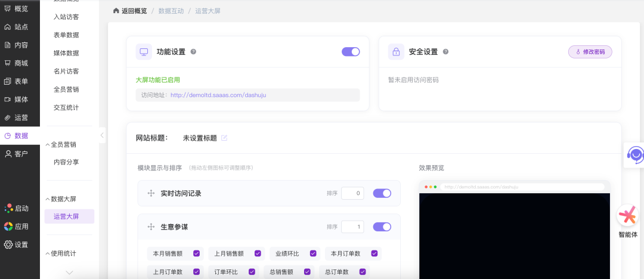Screen dimensions: 644x279
Task: Uncheck the 业绩环比 checkbox
Action: pos(312,253)
